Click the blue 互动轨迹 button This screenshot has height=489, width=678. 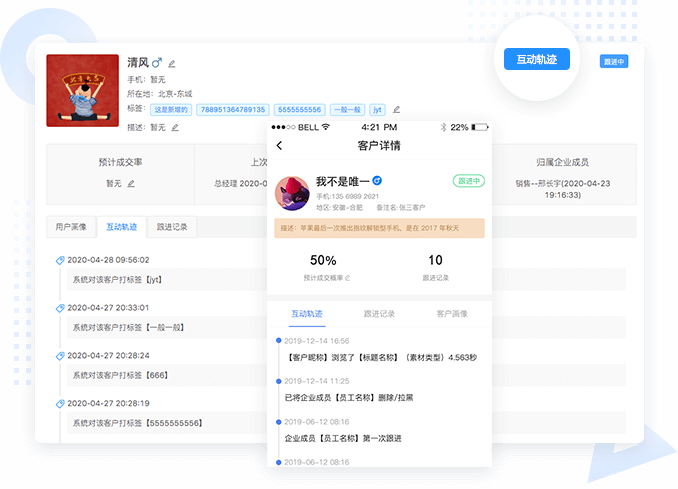(x=537, y=59)
